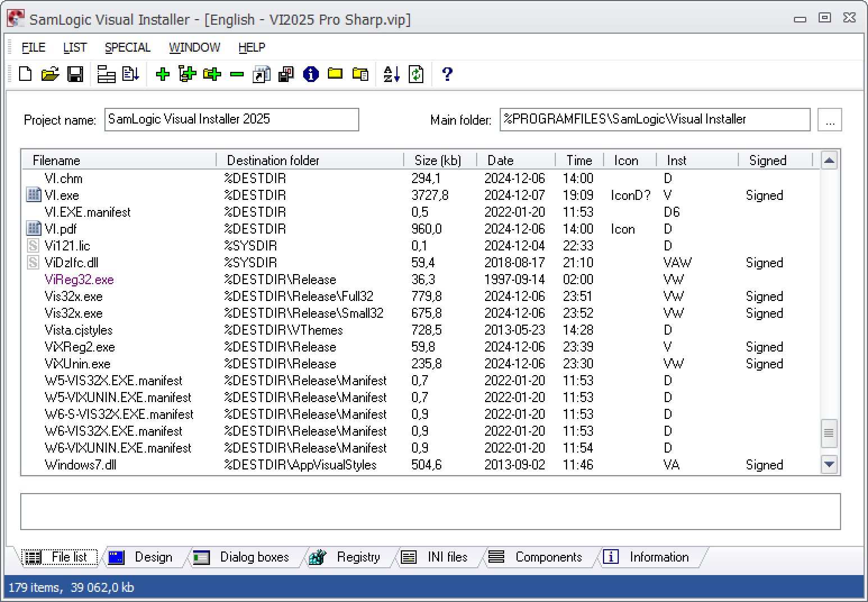Screen dimensions: 868x602
Task: Click the double floppy disk toolbar icon
Action: coord(286,74)
